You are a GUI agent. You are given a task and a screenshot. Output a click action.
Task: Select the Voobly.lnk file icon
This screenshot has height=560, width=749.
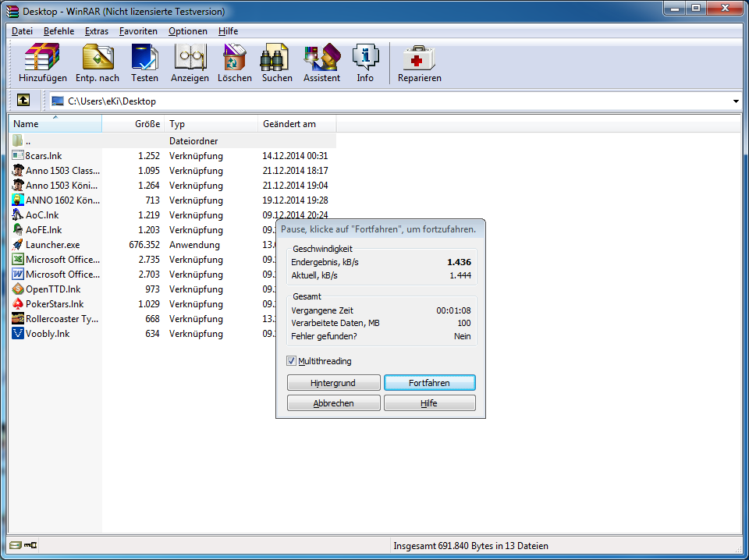[x=18, y=333]
